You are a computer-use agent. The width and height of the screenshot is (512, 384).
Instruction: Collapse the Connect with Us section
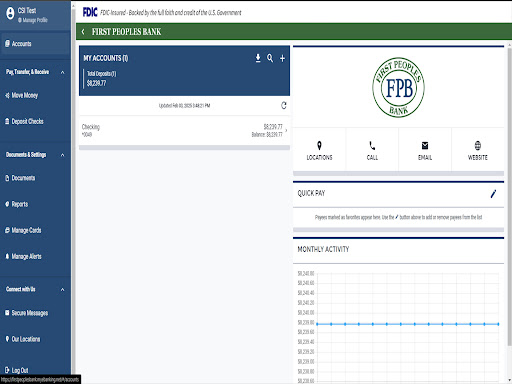pos(62,289)
